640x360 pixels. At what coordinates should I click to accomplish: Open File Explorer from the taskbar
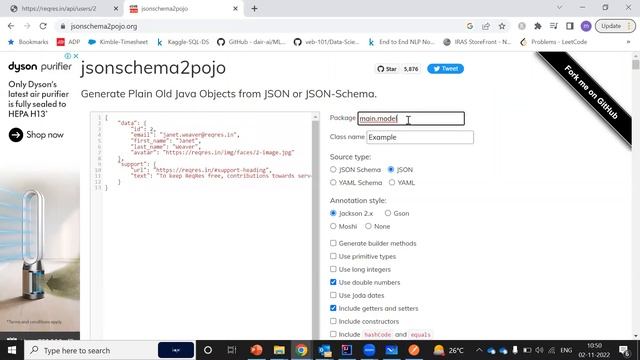pos(279,350)
